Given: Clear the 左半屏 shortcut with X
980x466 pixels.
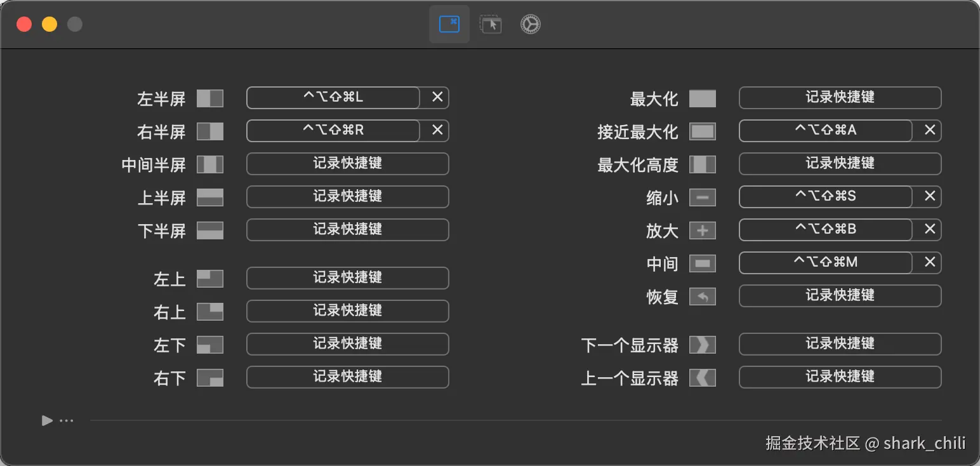Looking at the screenshot, I should tap(437, 97).
